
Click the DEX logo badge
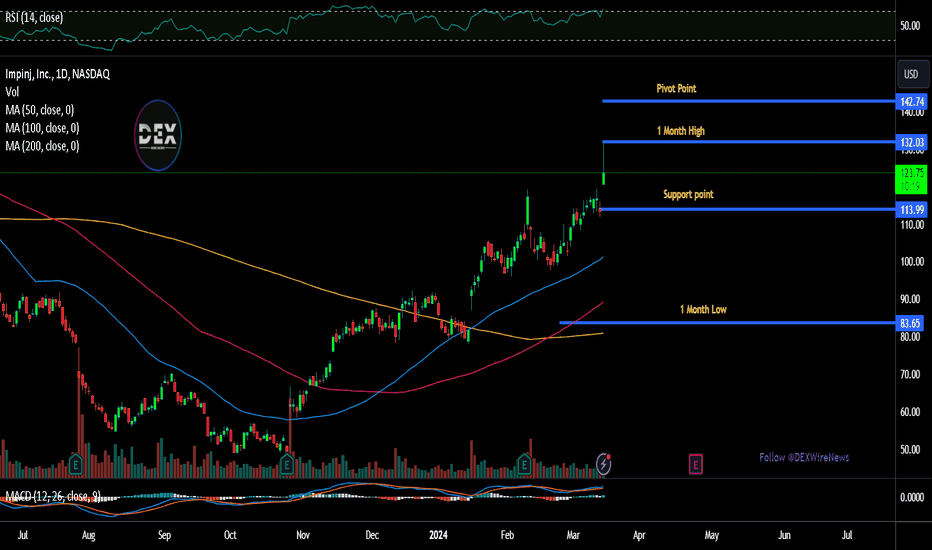[158, 136]
